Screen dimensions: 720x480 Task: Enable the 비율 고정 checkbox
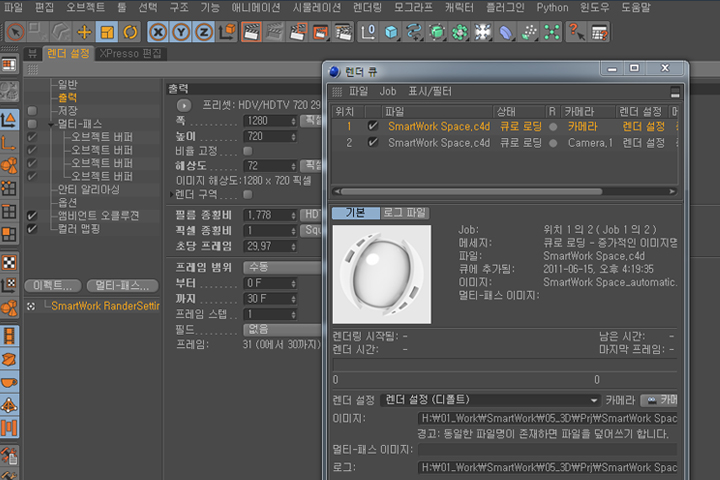point(248,151)
